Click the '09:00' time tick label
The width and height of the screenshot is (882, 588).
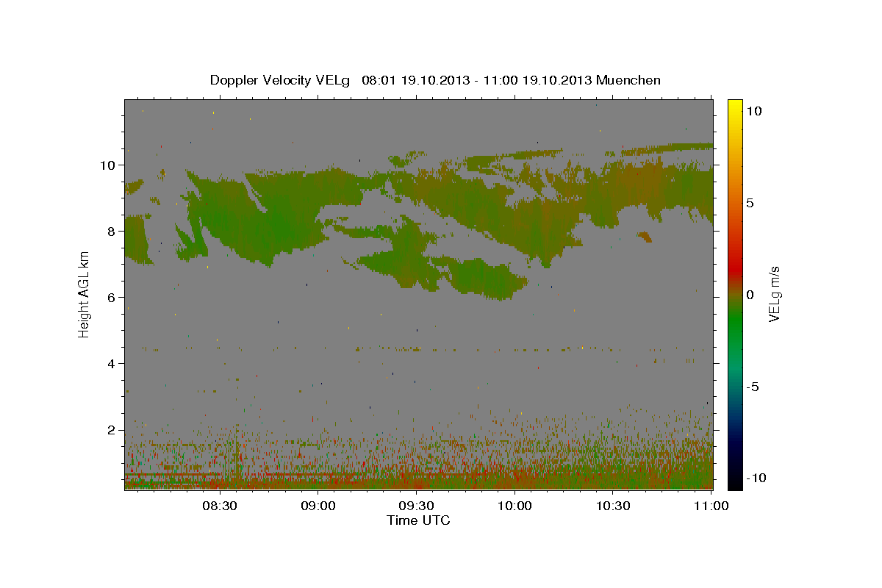[318, 506]
